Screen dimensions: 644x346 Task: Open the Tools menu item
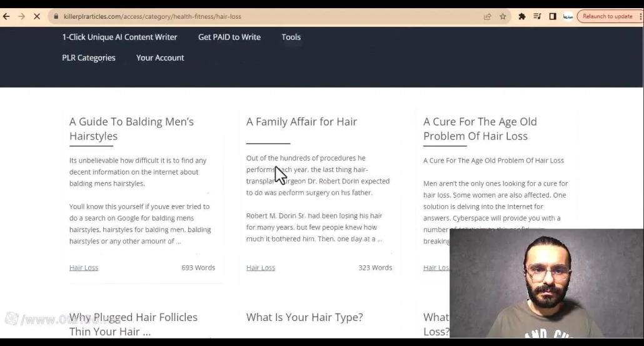click(291, 37)
